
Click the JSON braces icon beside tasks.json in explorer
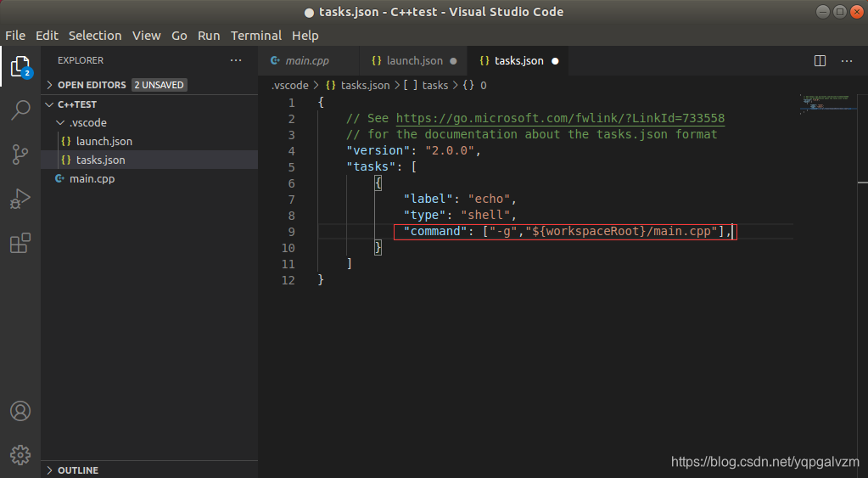click(66, 160)
